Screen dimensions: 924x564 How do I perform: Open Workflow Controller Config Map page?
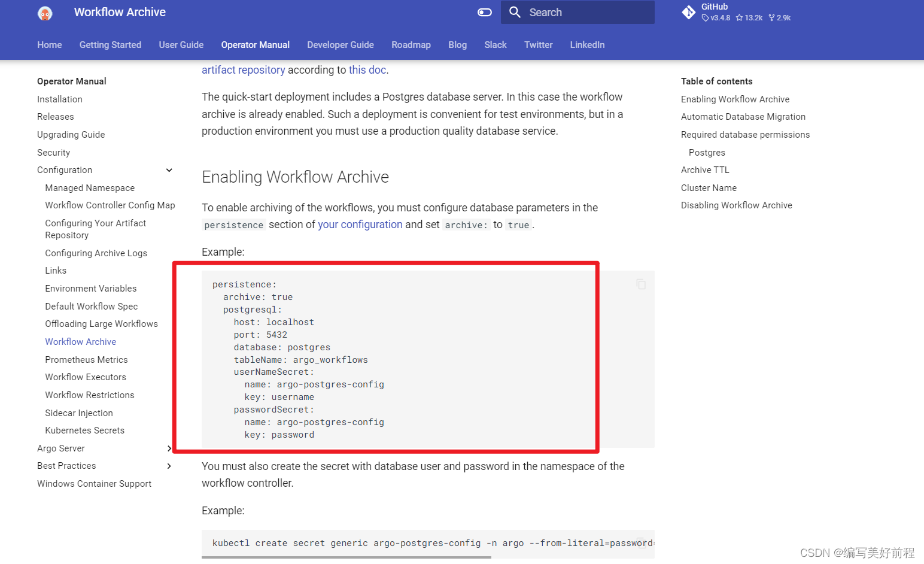coord(110,205)
